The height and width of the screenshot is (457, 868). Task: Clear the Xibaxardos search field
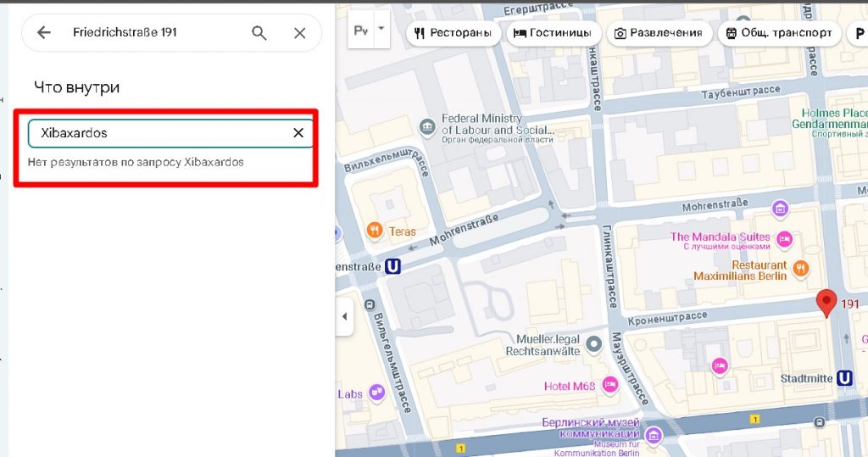click(x=298, y=133)
